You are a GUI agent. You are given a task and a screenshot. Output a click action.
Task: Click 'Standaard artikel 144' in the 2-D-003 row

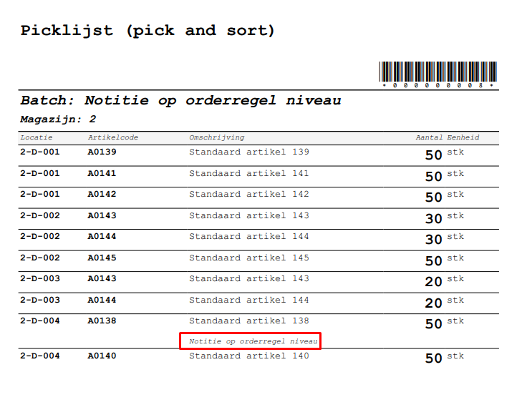coord(249,300)
